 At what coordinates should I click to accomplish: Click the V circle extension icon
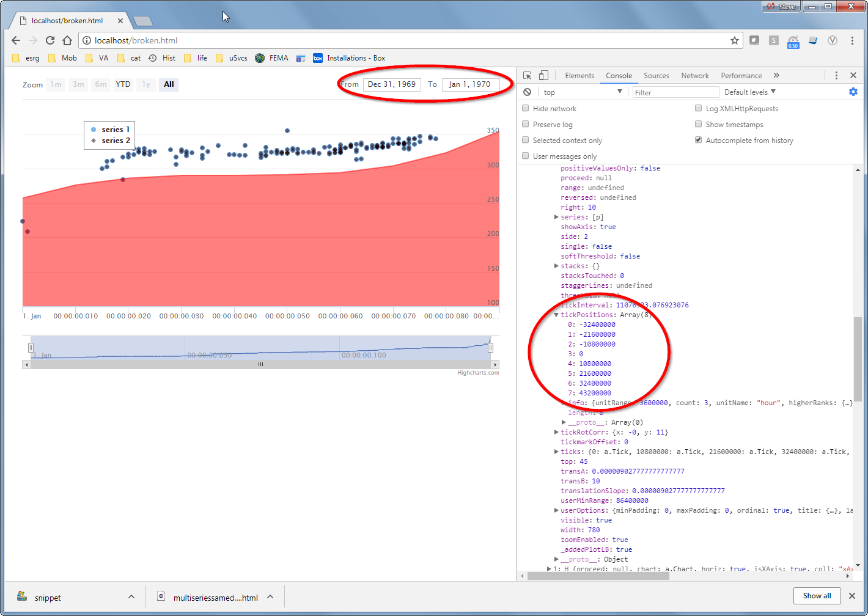[x=832, y=40]
